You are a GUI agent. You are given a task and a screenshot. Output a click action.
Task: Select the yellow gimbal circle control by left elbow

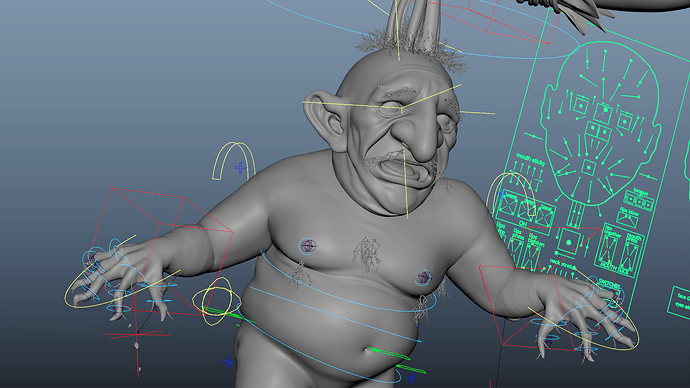[217, 302]
